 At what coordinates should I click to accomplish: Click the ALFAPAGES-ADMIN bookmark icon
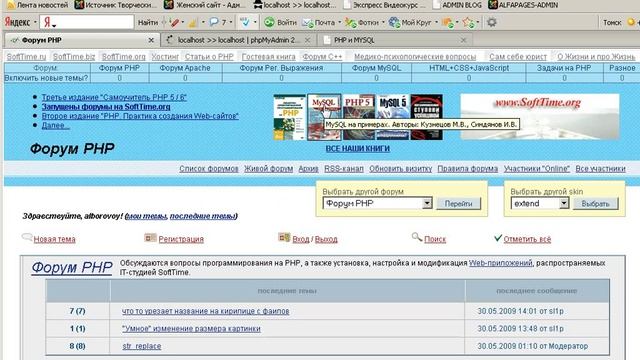pos(493,5)
